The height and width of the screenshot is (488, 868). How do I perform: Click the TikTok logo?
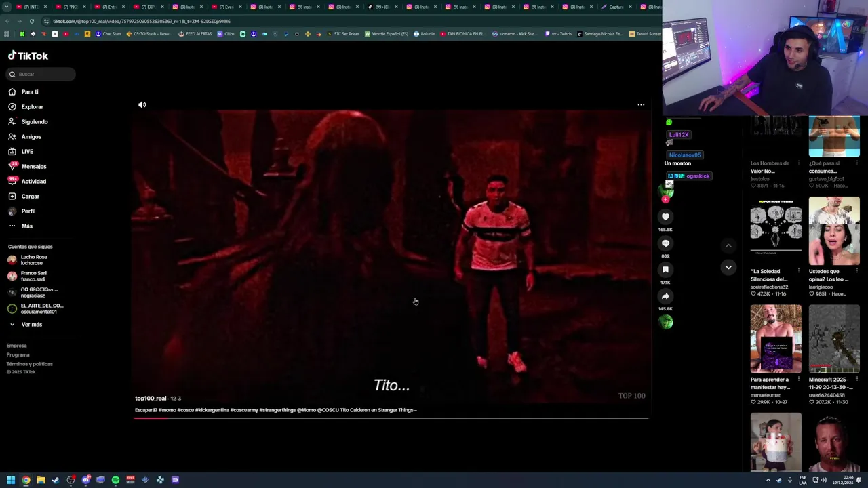click(x=28, y=56)
